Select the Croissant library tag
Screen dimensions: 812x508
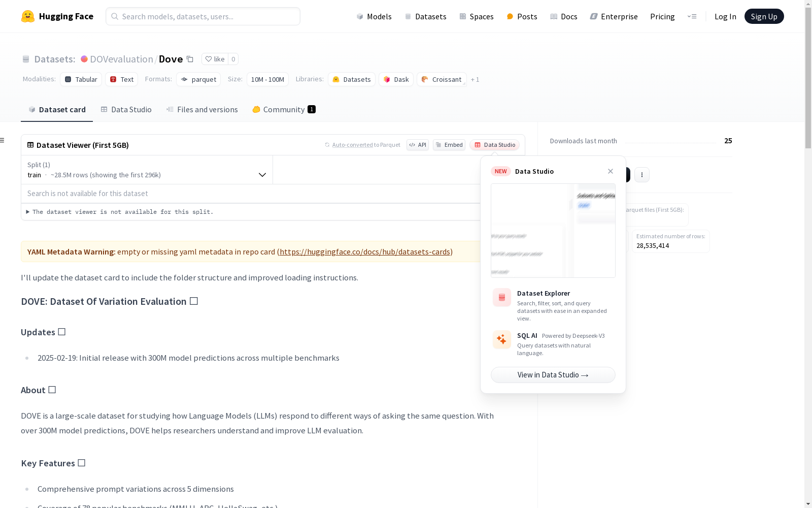coord(442,79)
